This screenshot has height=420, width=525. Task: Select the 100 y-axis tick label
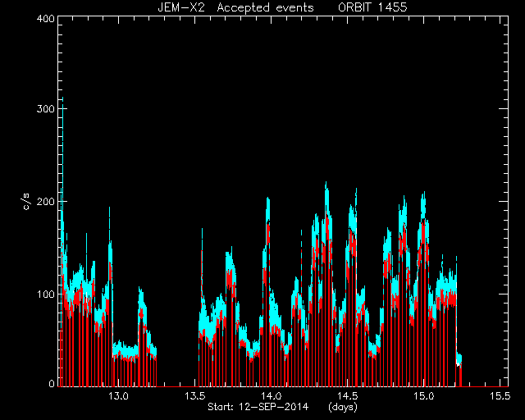click(46, 294)
